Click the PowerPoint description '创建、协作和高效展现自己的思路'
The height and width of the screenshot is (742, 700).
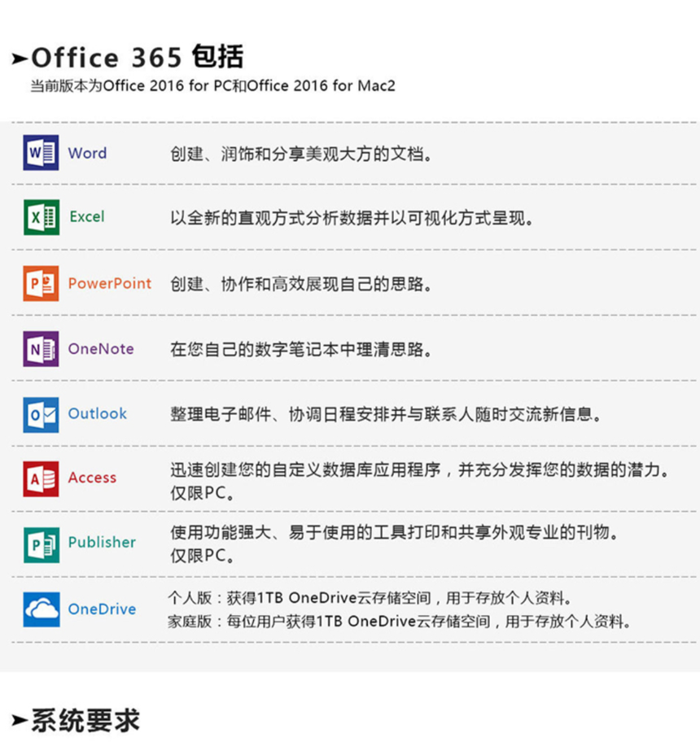[x=301, y=284]
